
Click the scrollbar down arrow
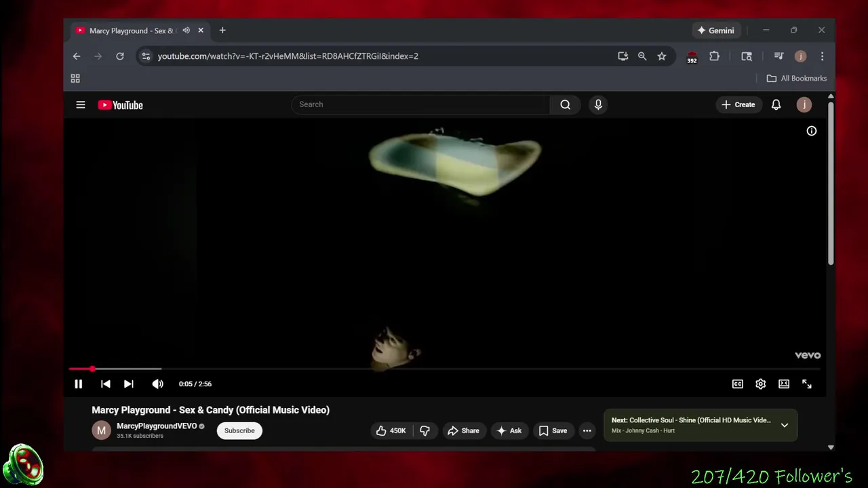click(831, 447)
